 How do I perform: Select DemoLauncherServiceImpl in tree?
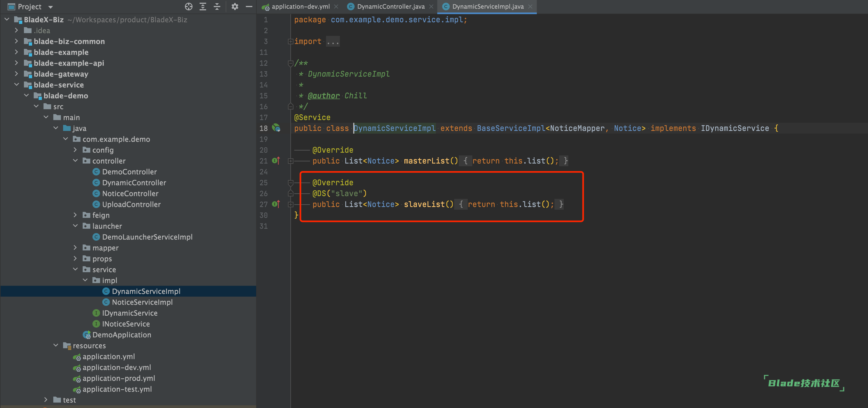pyautogui.click(x=147, y=237)
